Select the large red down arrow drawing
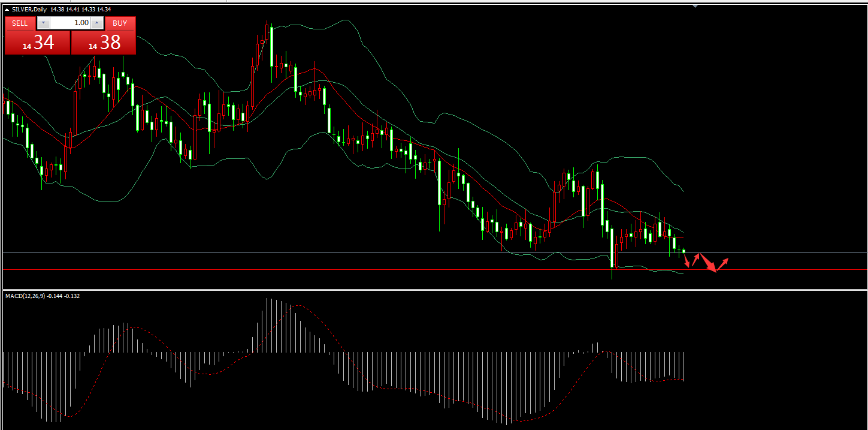Viewport: 868px width, 430px height. pyautogui.click(x=708, y=264)
